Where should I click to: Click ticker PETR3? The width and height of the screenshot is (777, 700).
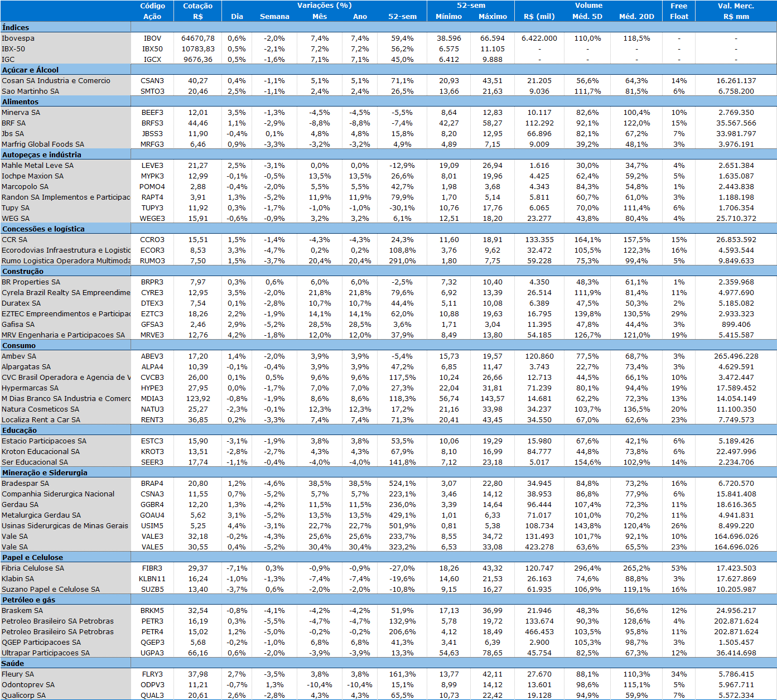pyautogui.click(x=152, y=621)
